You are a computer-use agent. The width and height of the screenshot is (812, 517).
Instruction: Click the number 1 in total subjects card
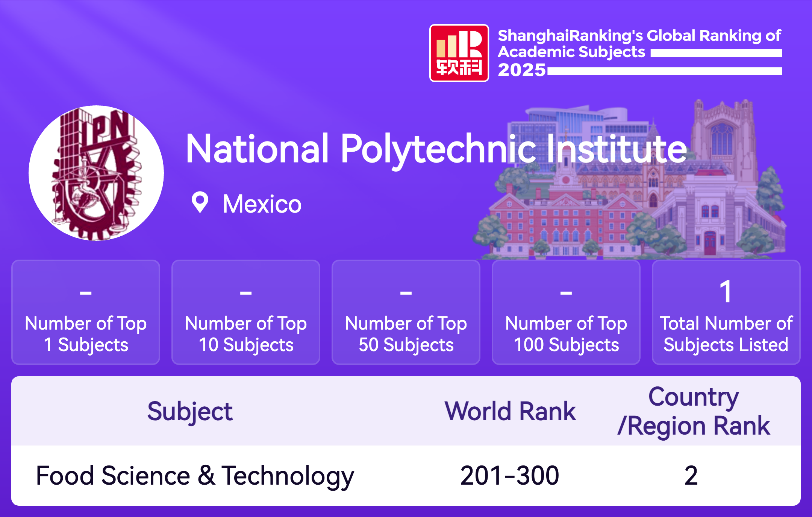pyautogui.click(x=726, y=292)
